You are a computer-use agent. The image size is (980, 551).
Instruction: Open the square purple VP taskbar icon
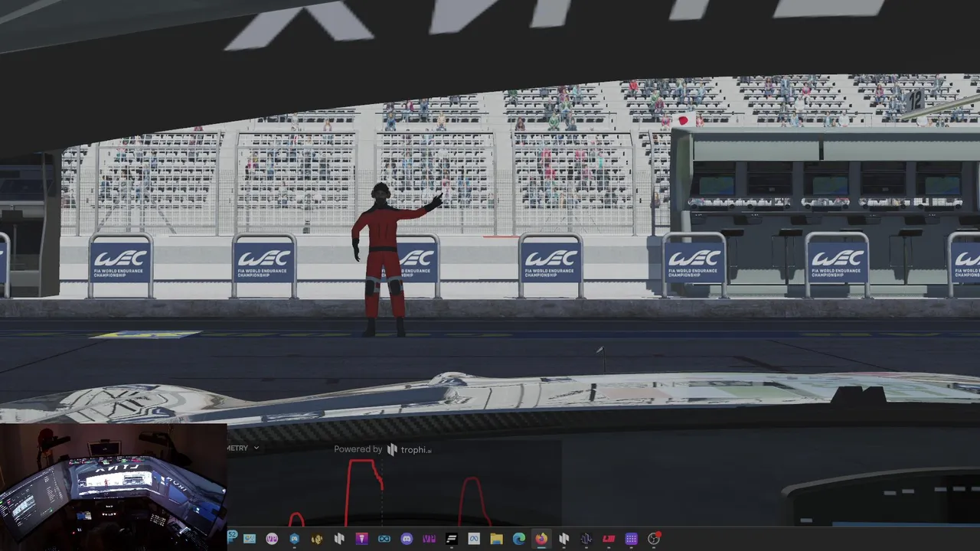point(429,539)
